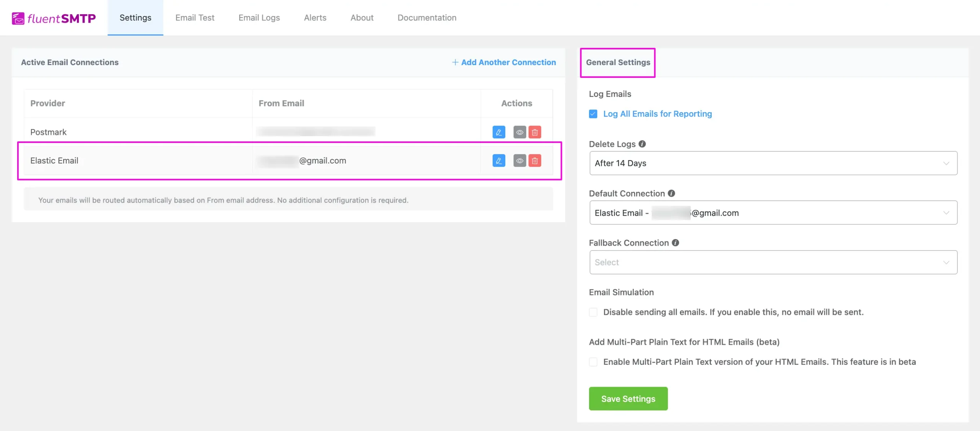
Task: Click the Actions column header
Action: pos(517,103)
